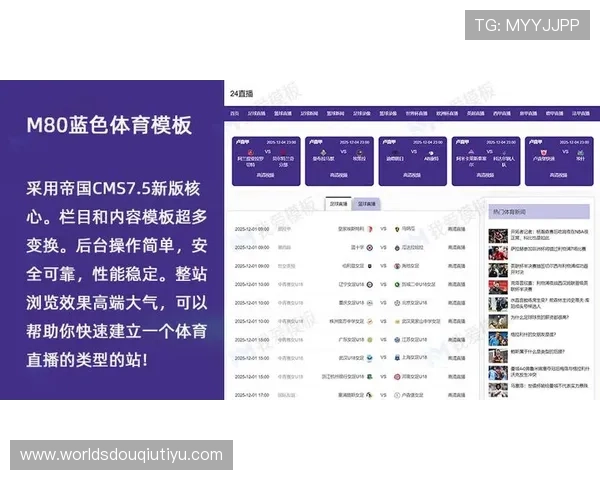Click the 北京女足U18 team badge
This screenshot has height=480, width=600.
tap(397, 303)
